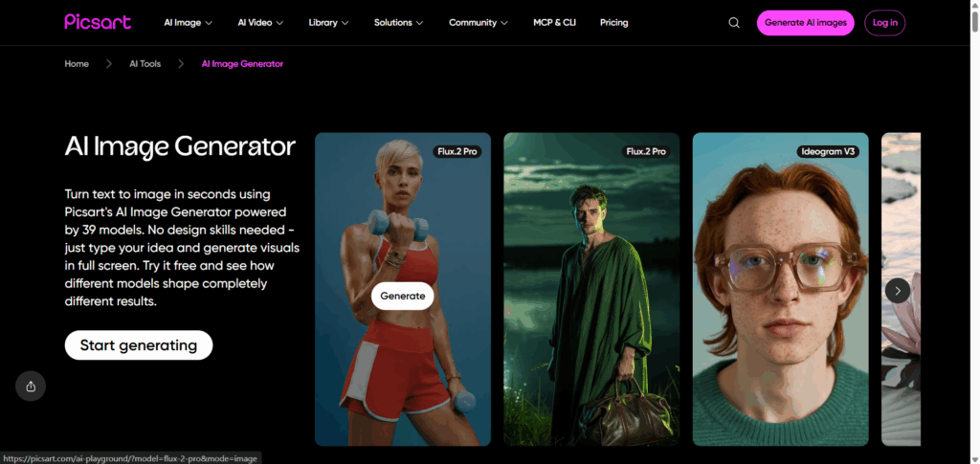Click Generate AI images button
980x464 pixels.
(805, 22)
